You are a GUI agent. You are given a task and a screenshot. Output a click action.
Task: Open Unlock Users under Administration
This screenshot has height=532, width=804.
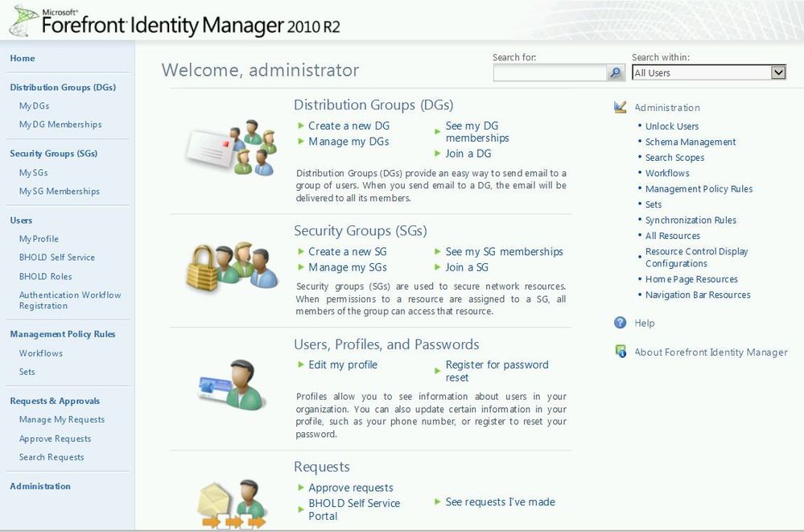click(x=672, y=126)
